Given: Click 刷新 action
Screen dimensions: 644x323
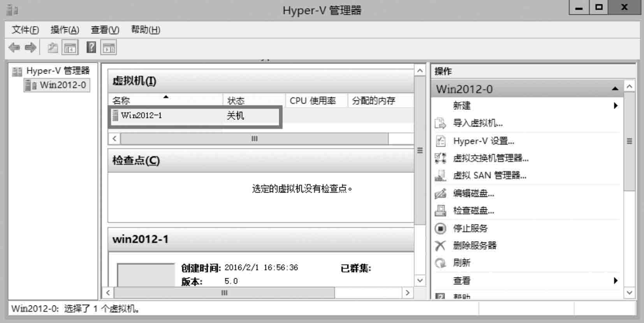Looking at the screenshot, I should 461,263.
